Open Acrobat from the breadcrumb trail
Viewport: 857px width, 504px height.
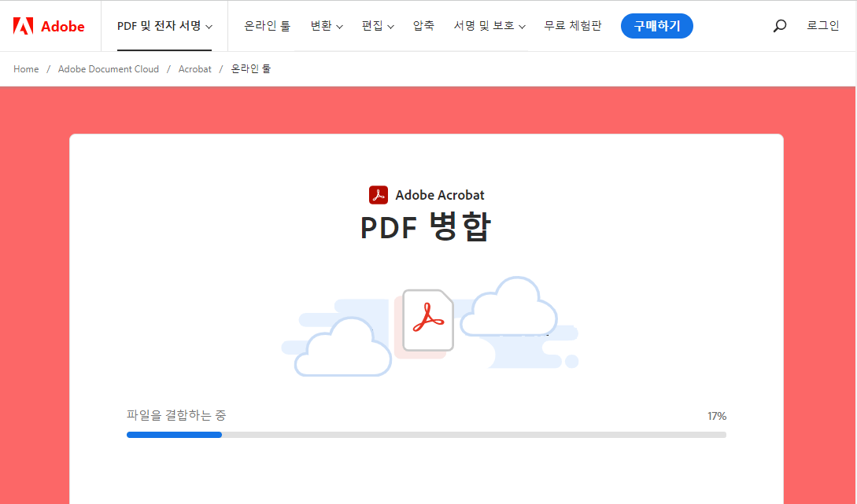[194, 68]
